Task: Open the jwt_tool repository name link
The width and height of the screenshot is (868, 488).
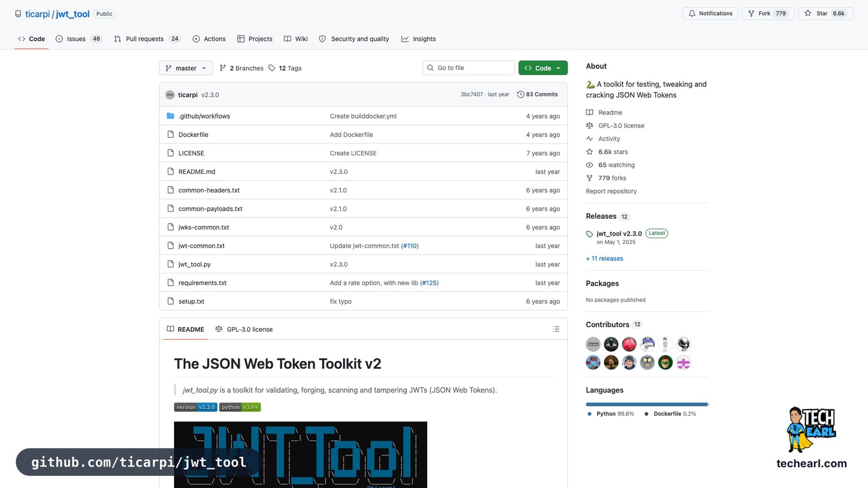Action: click(72, 14)
